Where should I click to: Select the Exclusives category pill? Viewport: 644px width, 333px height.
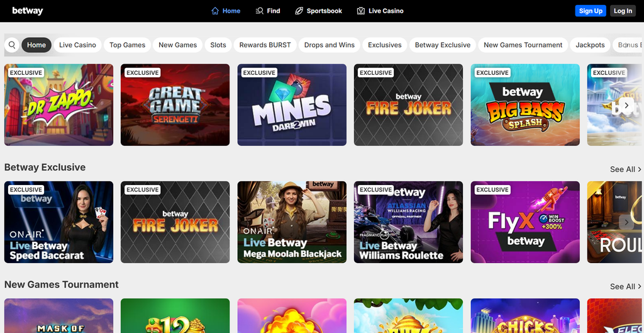coord(385,45)
